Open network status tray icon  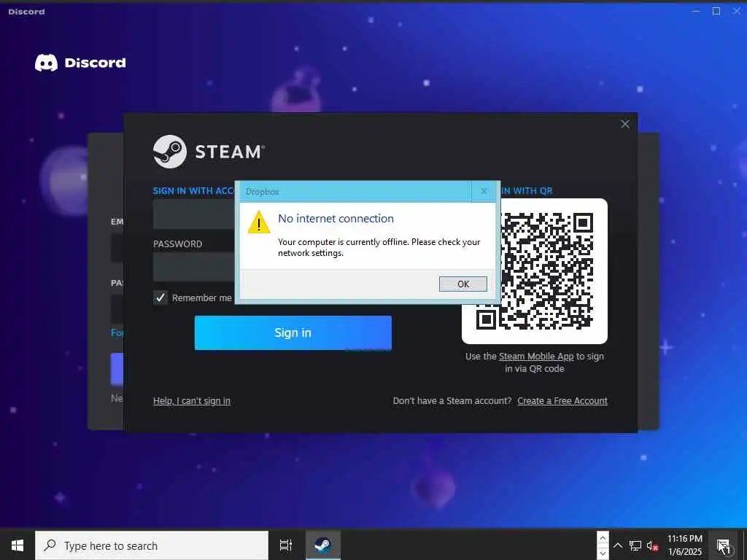(x=635, y=545)
